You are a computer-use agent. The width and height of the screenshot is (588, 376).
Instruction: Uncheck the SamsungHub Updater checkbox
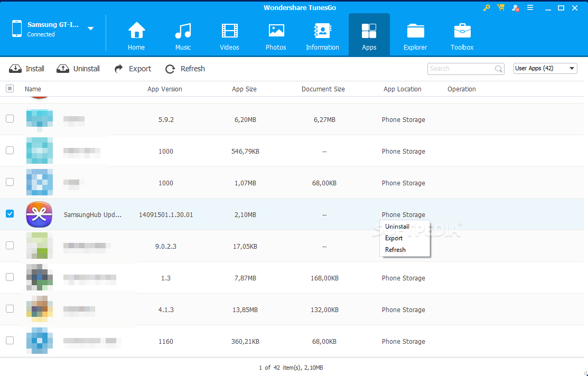[10, 214]
